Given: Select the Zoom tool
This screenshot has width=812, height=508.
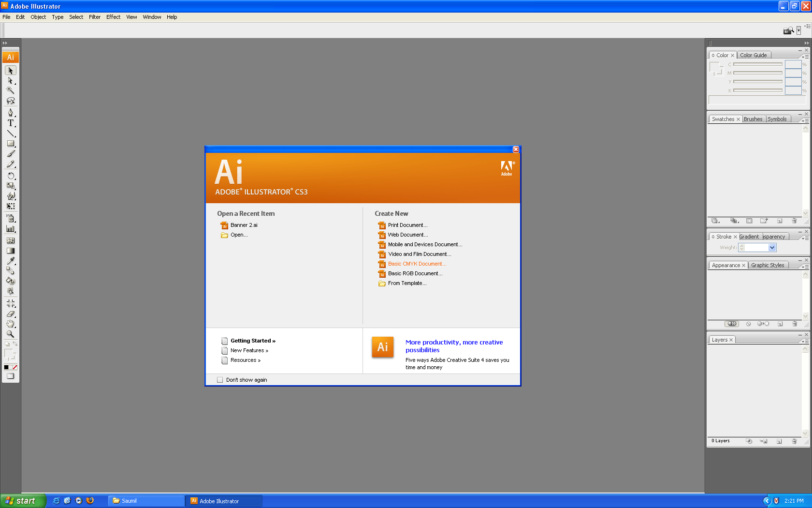Looking at the screenshot, I should point(11,334).
